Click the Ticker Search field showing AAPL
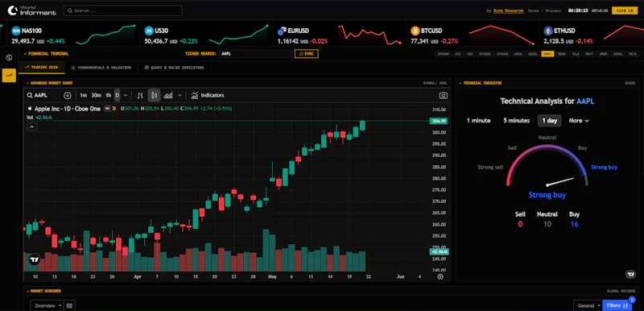The width and height of the screenshot is (644, 311). 255,54
